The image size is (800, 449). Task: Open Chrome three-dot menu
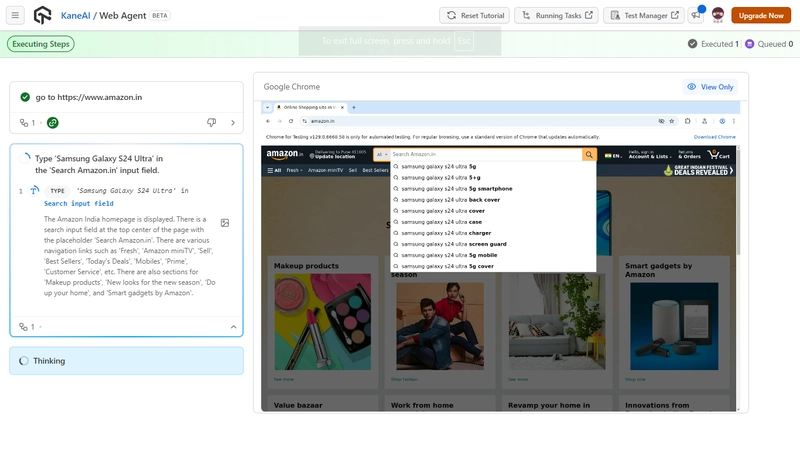click(x=734, y=121)
